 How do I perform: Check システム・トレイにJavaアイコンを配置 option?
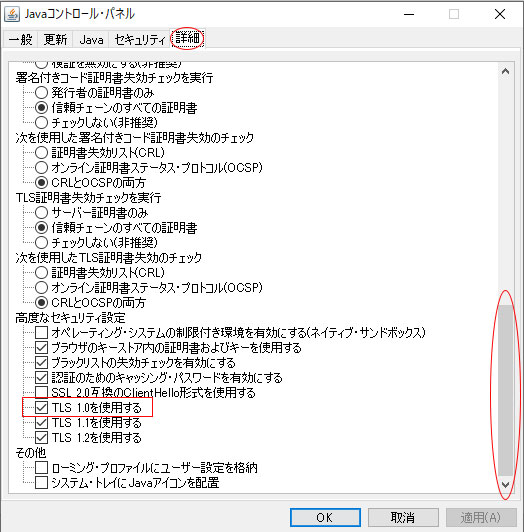pyautogui.click(x=41, y=482)
